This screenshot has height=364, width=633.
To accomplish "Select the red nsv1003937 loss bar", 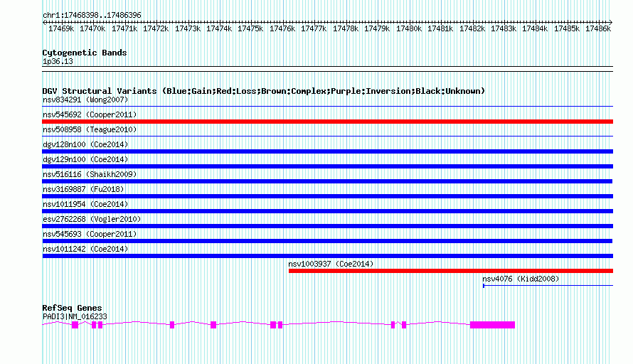I will tap(451, 271).
